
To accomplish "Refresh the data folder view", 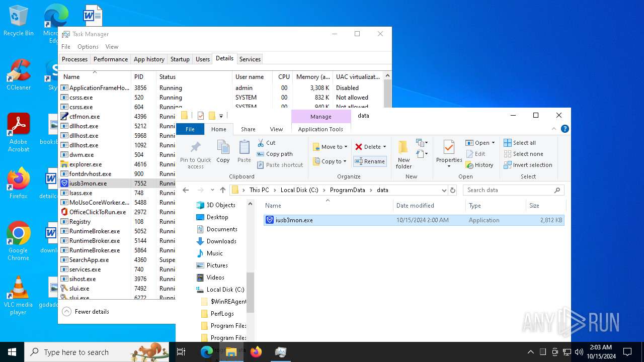I will (453, 190).
